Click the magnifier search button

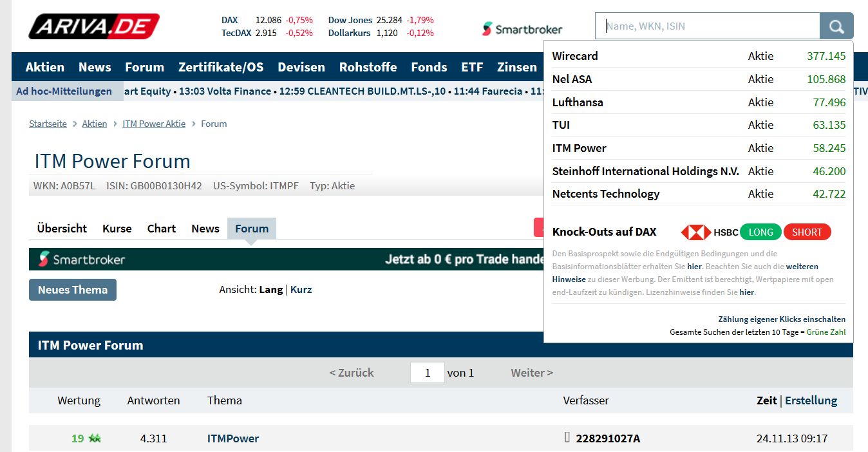tap(836, 26)
